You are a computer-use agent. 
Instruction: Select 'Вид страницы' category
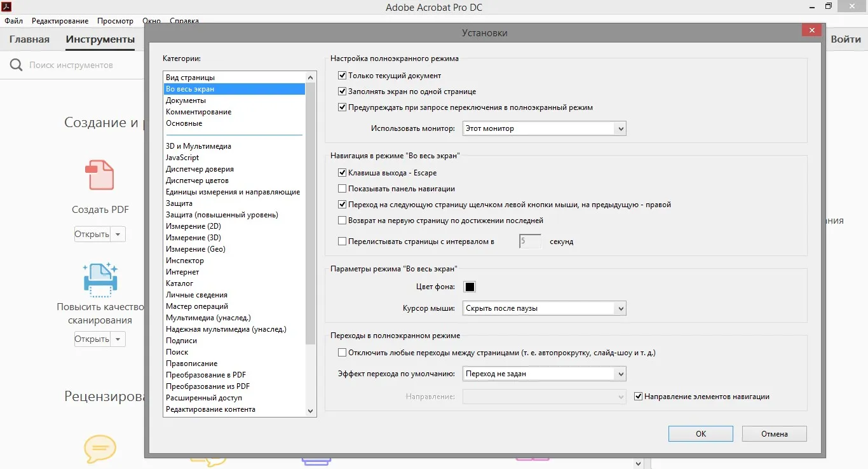tap(234, 78)
